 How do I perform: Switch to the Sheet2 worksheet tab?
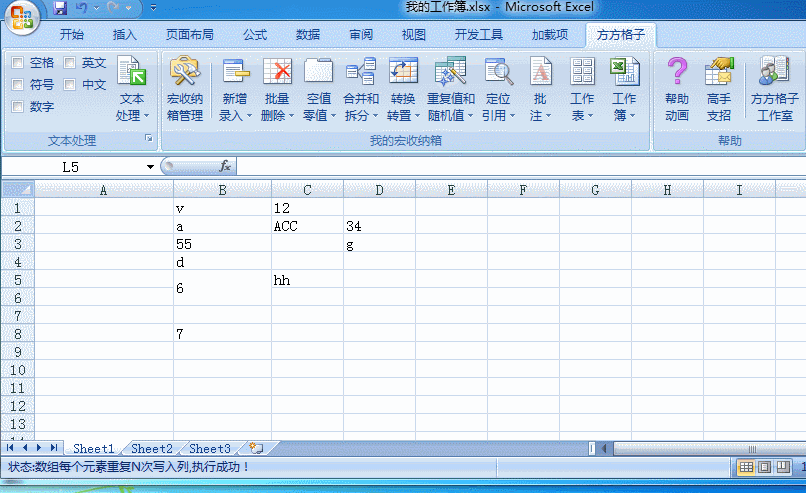click(152, 449)
